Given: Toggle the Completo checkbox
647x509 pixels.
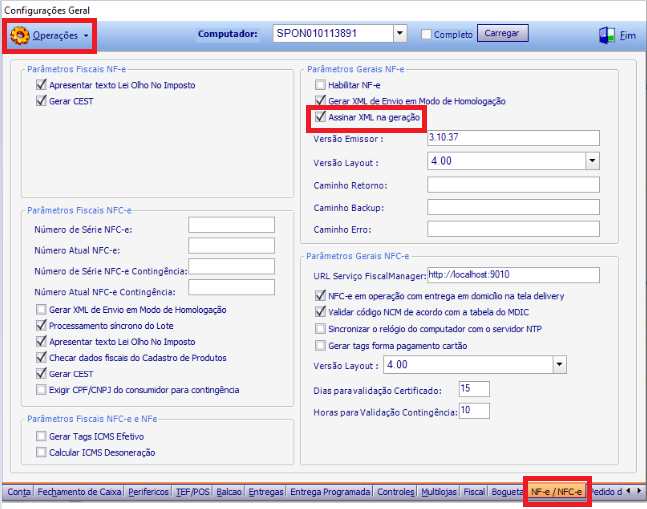Looking at the screenshot, I should (x=426, y=34).
